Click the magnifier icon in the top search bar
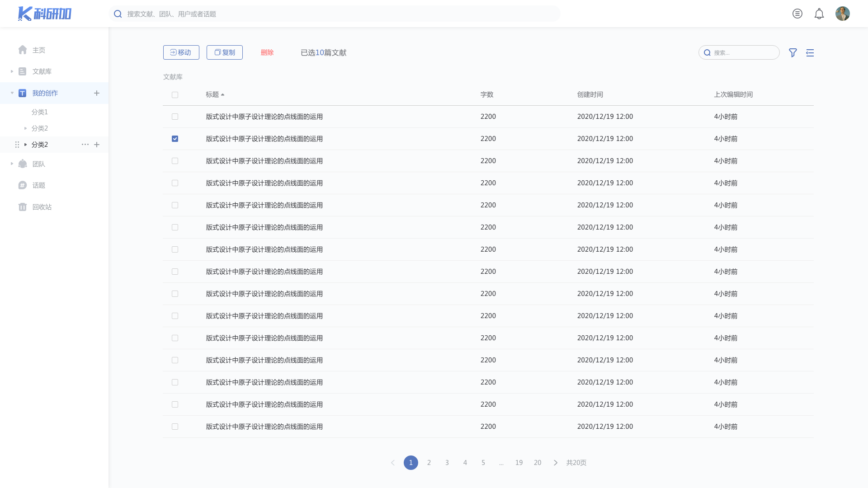This screenshot has height=488, width=868. click(x=118, y=14)
